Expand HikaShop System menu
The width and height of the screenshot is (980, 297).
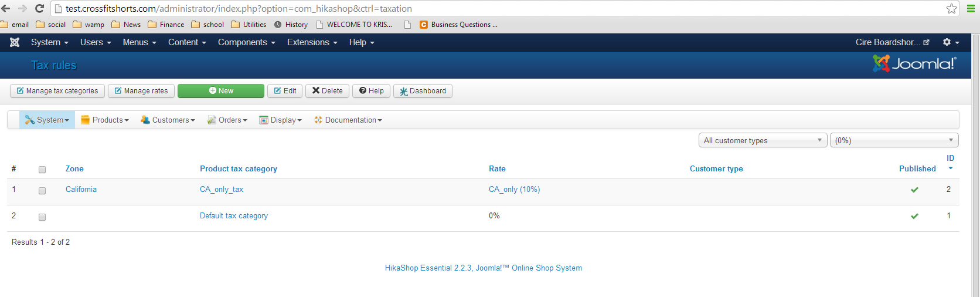pyautogui.click(x=47, y=120)
